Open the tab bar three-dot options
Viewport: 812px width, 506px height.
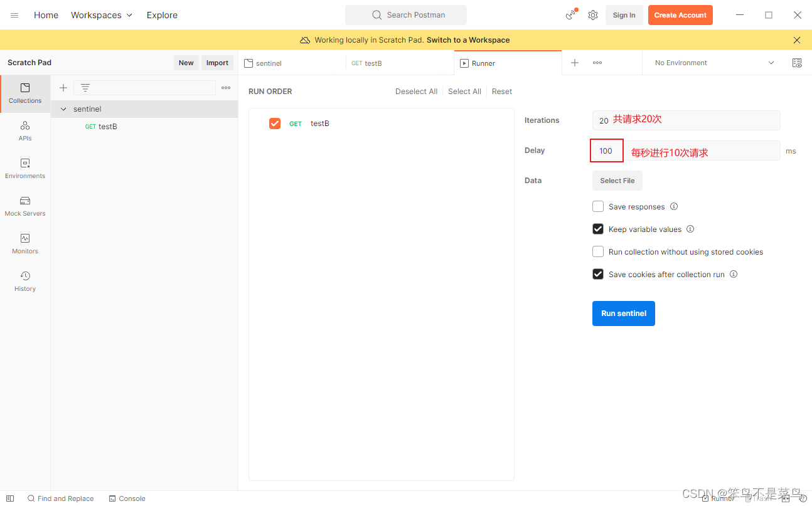pyautogui.click(x=597, y=63)
